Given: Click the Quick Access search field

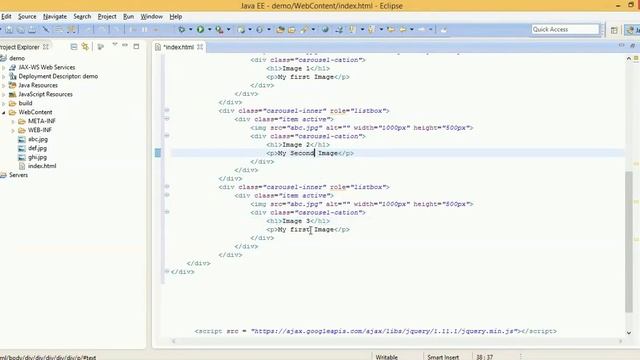Looking at the screenshot, I should (x=565, y=29).
